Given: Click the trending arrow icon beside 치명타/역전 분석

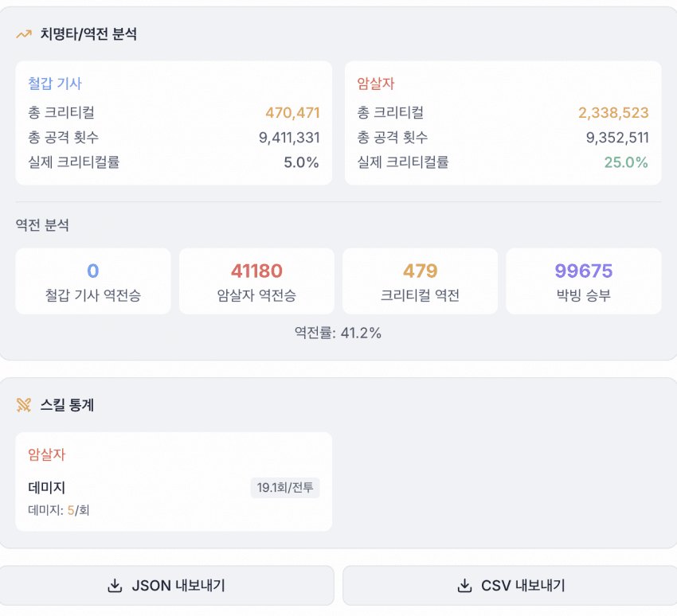Looking at the screenshot, I should pos(24,35).
